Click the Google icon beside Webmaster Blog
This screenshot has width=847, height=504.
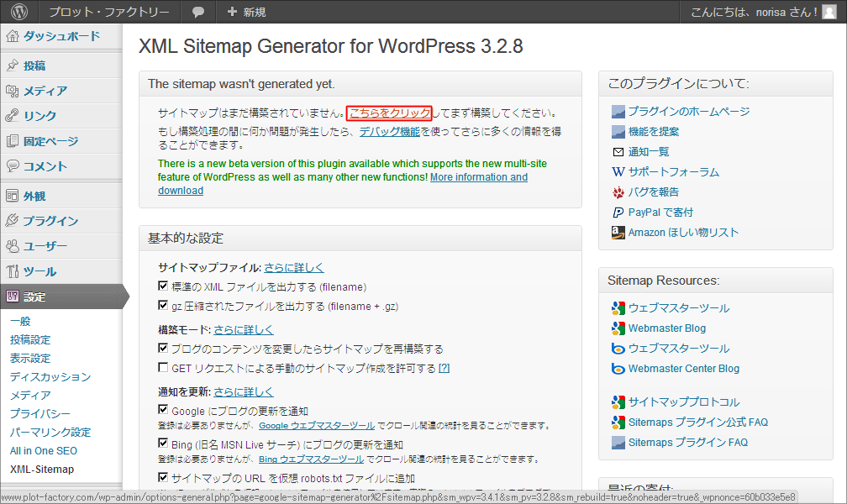click(x=618, y=328)
